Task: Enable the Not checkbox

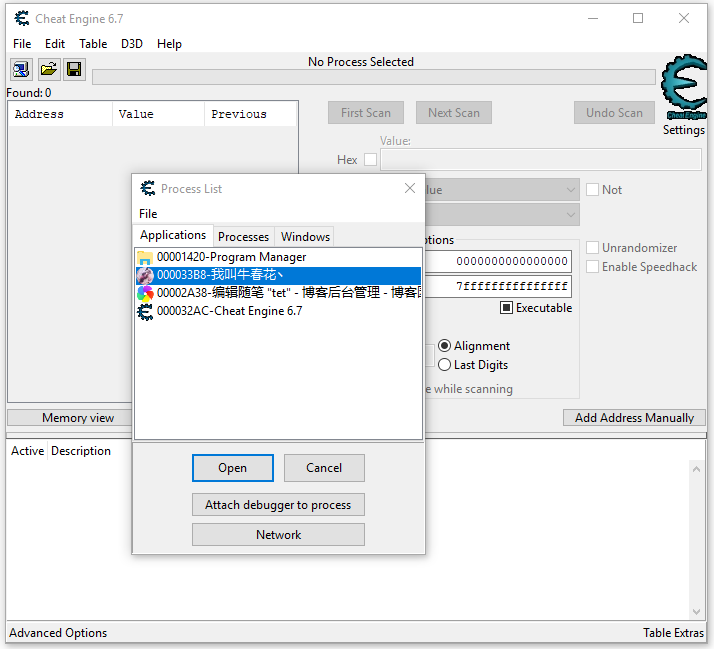Action: [592, 189]
